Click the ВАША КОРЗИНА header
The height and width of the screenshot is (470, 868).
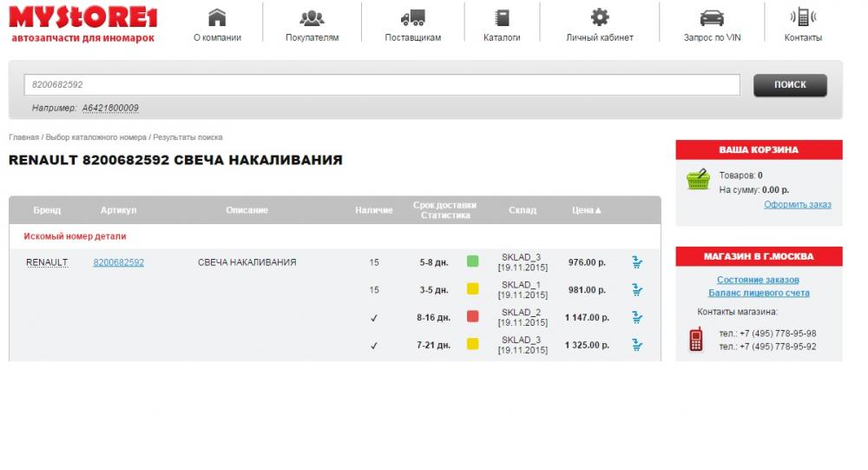(759, 149)
